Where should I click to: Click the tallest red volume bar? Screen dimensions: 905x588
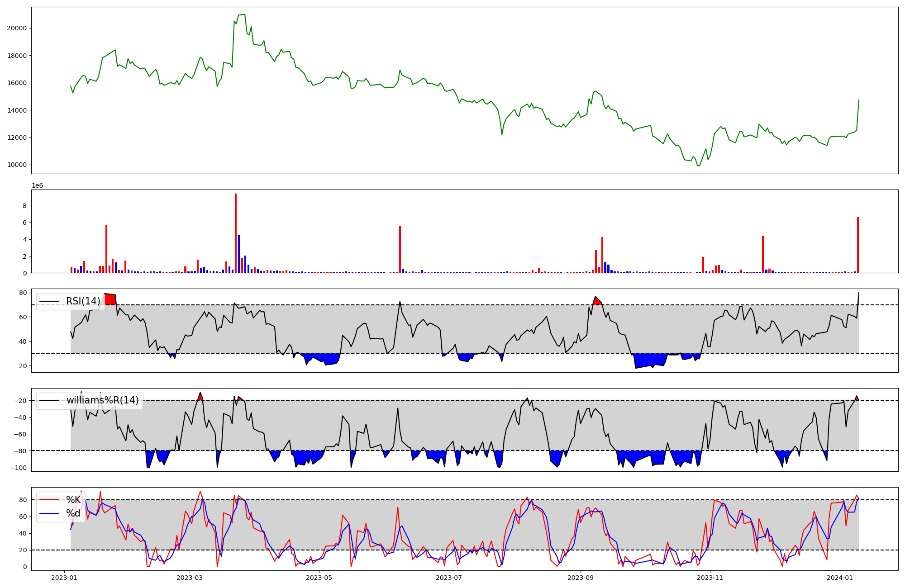tap(236, 233)
